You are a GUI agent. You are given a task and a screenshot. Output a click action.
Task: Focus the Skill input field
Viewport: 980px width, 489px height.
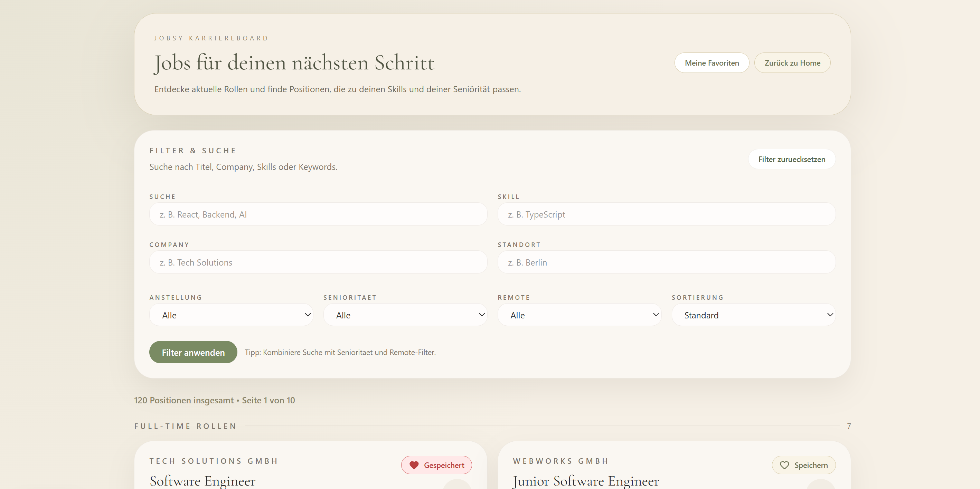[x=667, y=214]
